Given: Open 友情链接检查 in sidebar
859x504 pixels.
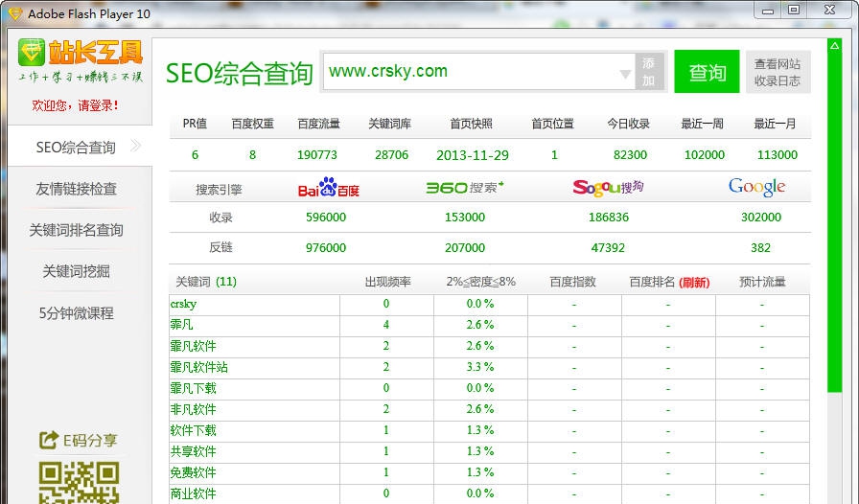Looking at the screenshot, I should point(76,189).
